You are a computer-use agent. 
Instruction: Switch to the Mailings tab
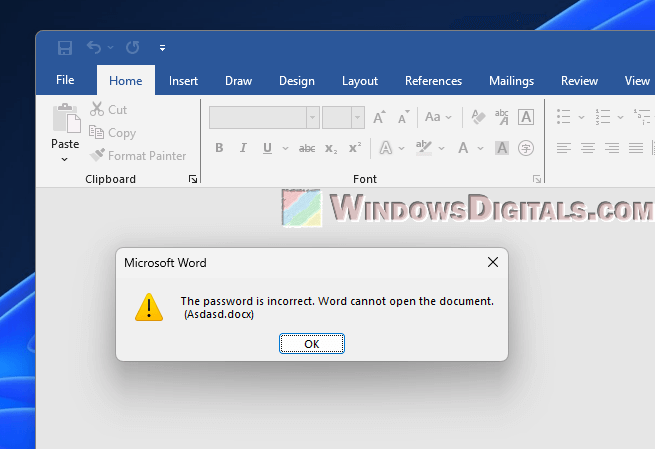512,81
